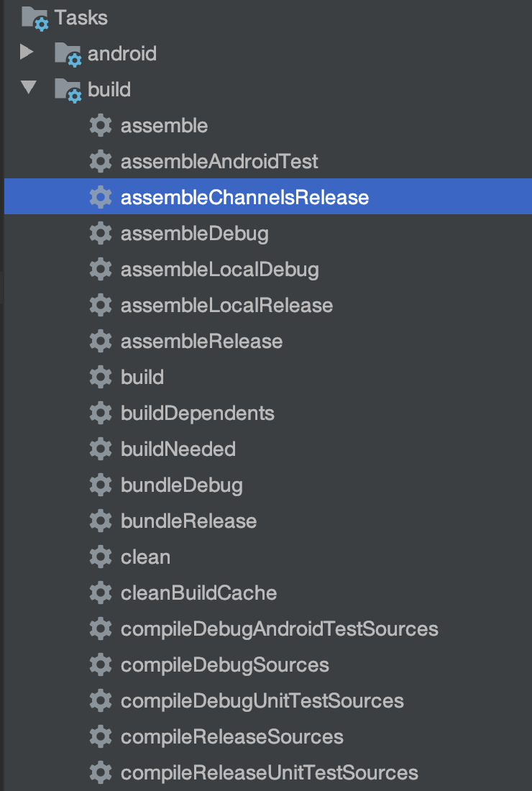Select the compileDebugAndroidTestSources task
Viewport: 532px width, 791px height.
click(280, 629)
